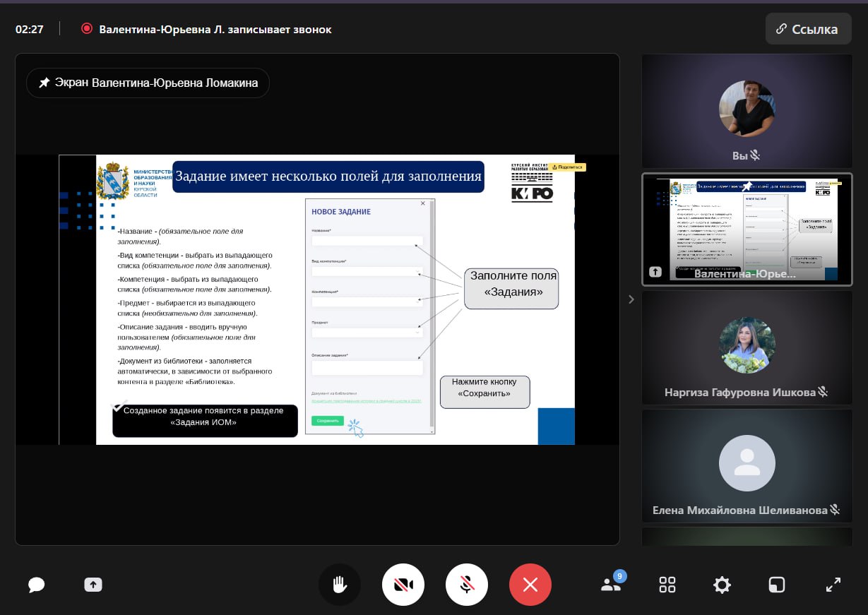
Task: Click the recording indicator red dot
Action: 87,29
